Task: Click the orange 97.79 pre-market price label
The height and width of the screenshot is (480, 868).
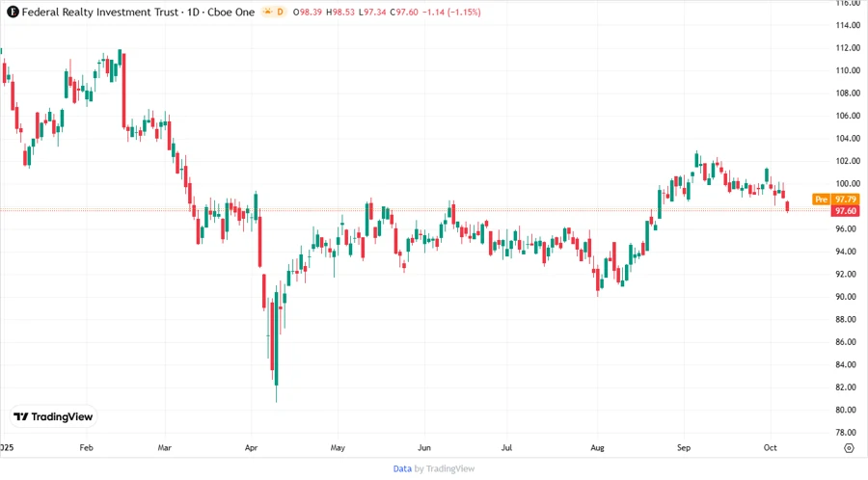Action: (x=845, y=199)
